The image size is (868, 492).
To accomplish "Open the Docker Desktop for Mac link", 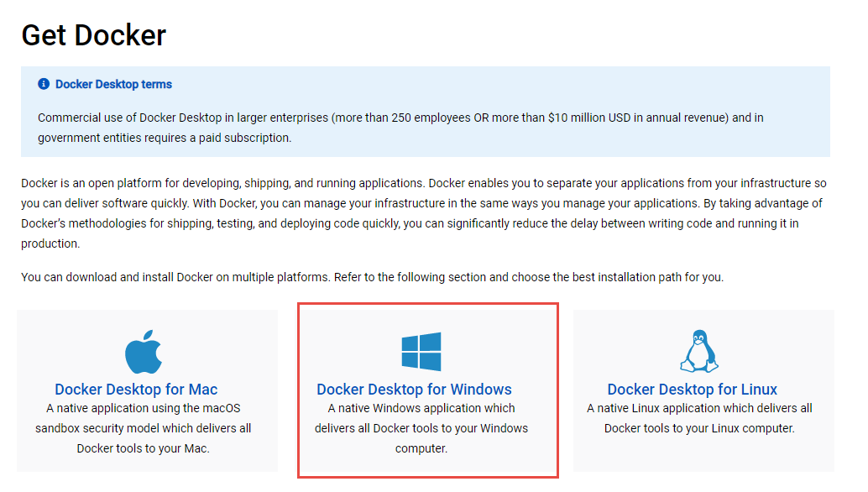I will point(136,389).
